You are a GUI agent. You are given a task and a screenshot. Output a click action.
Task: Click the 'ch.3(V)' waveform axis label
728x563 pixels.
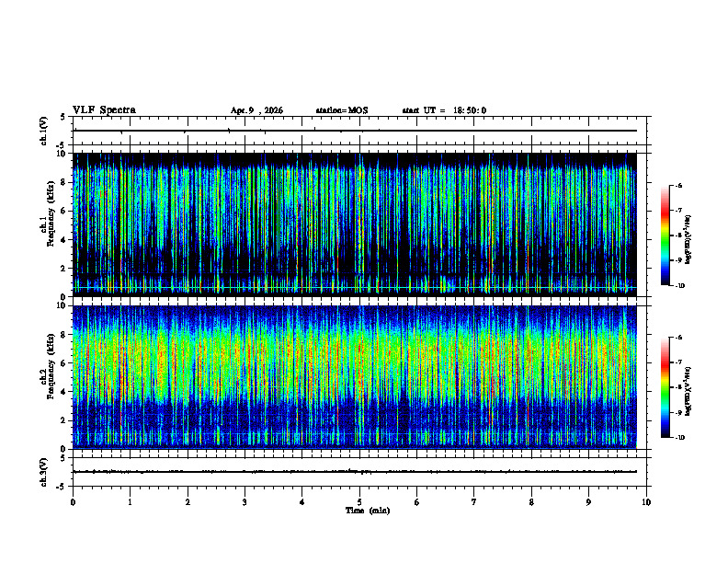(x=44, y=472)
